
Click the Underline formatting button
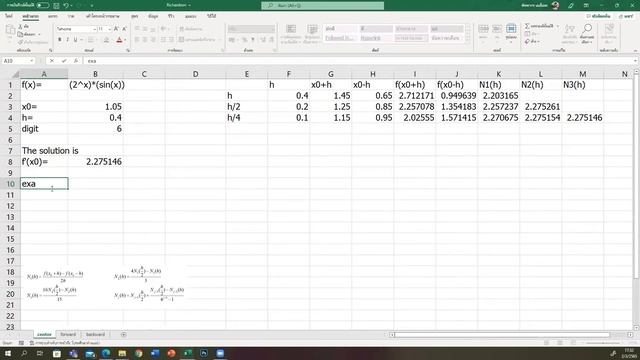[x=75, y=40]
